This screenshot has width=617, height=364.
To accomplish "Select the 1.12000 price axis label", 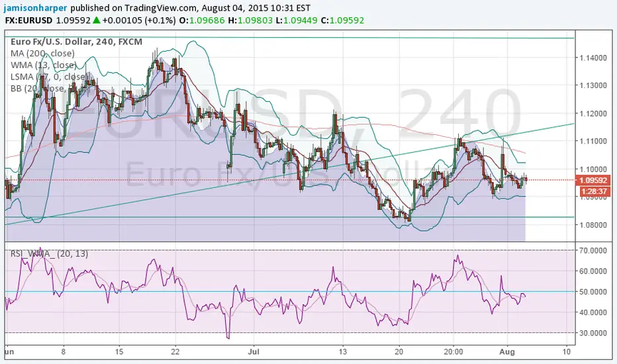I will tap(593, 113).
